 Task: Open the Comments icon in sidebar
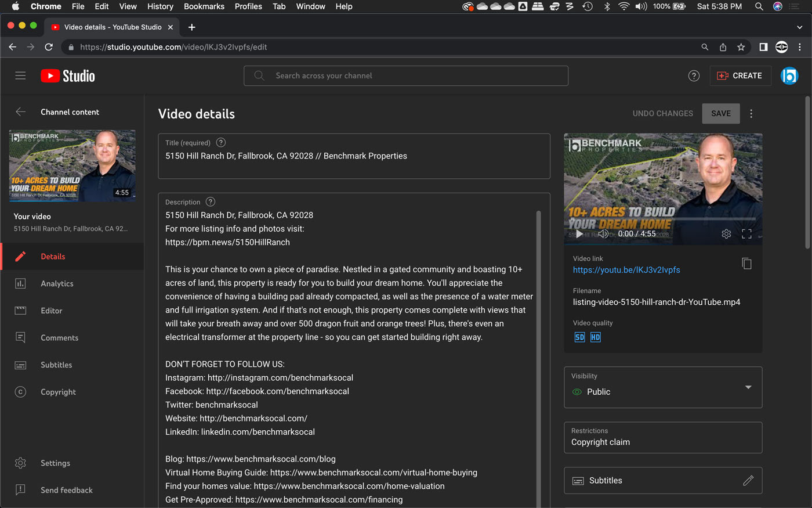click(x=20, y=337)
